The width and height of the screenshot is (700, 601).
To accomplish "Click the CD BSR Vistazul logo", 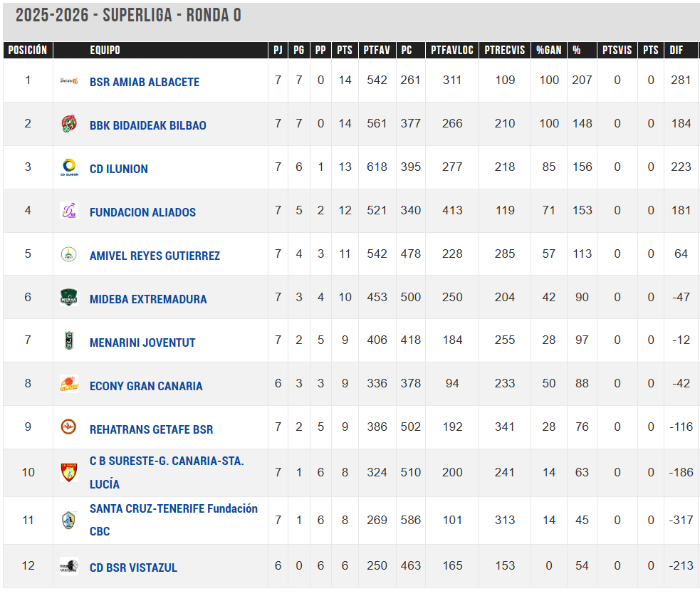I will (x=69, y=567).
